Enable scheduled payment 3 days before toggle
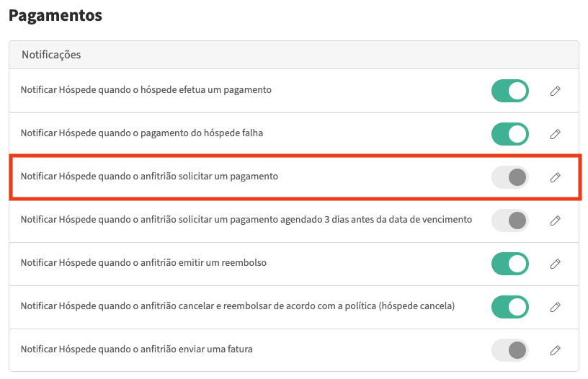Image resolution: width=588 pixels, height=379 pixels. tap(510, 220)
